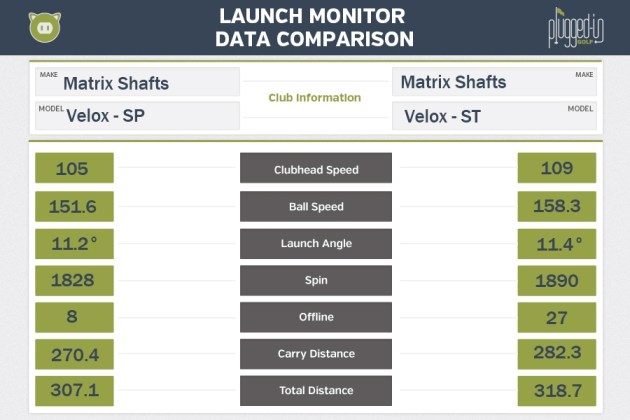Click the Spin row label
Image resolution: width=630 pixels, height=420 pixels.
pyautogui.click(x=316, y=280)
